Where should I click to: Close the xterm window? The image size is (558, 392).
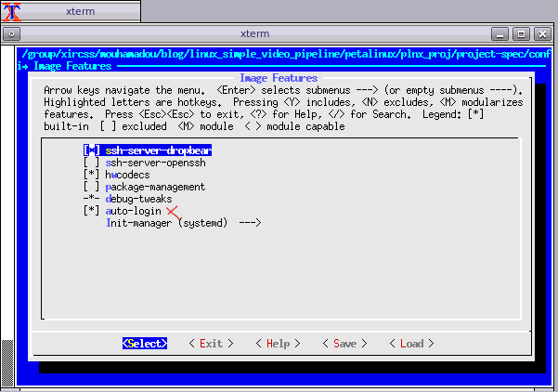[x=541, y=33]
